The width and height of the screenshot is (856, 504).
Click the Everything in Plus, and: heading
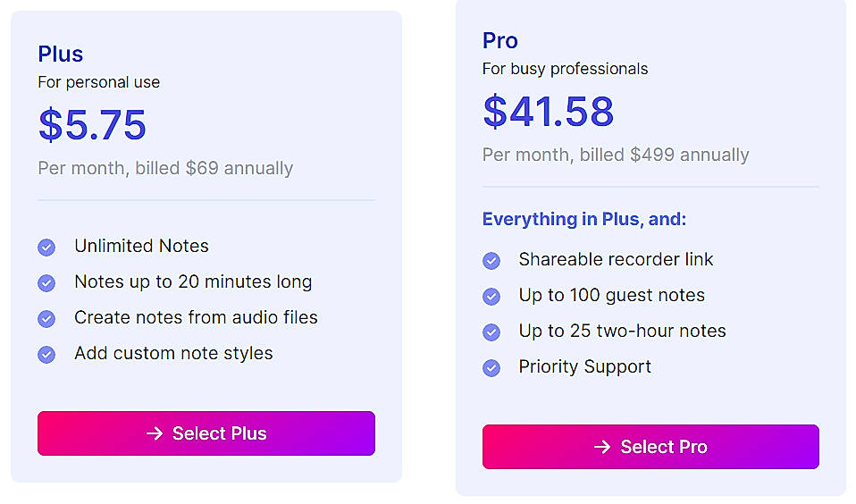tap(584, 219)
